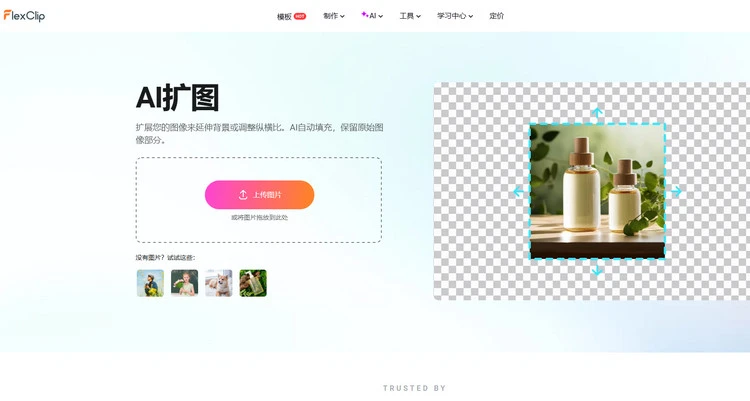Click the bottles demo preview image
Image resolution: width=750 pixels, height=401 pixels.
[x=597, y=191]
